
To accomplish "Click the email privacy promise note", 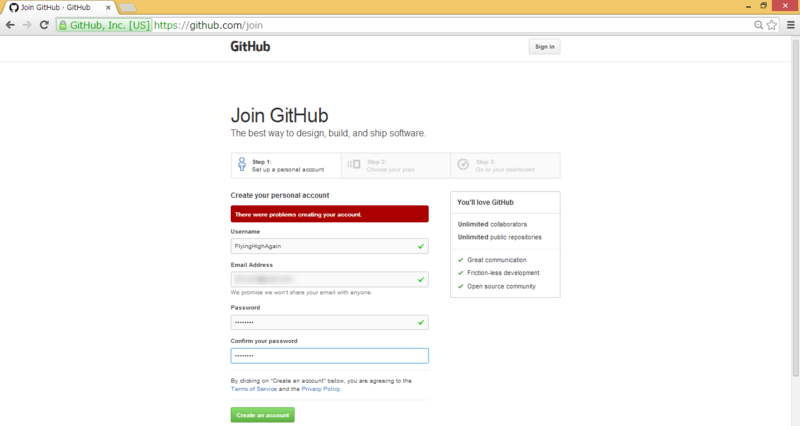I will point(301,292).
